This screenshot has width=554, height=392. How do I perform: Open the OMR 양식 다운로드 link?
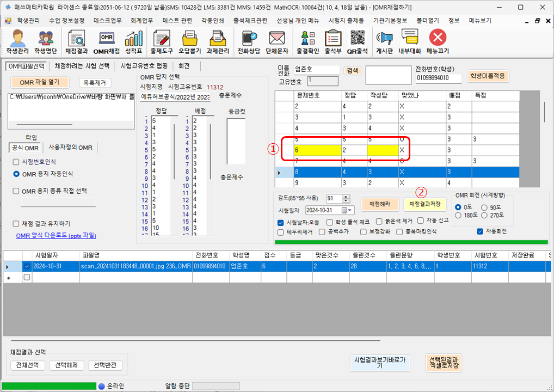[x=56, y=236]
